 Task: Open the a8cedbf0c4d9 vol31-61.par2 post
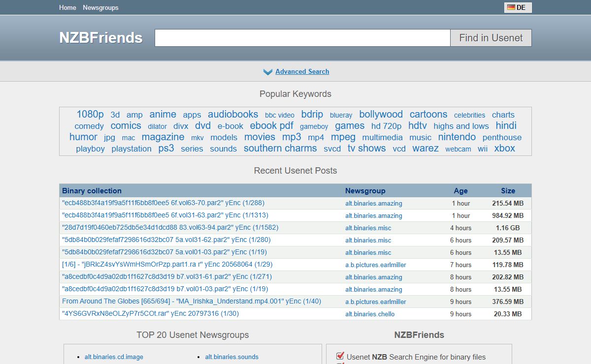click(x=167, y=276)
